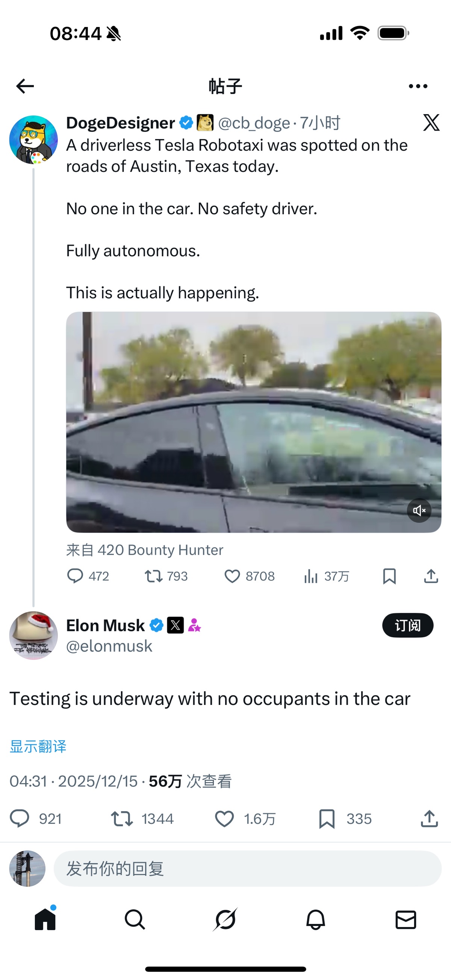Repost Elon Musk's post with 1344 reposts
The height and width of the screenshot is (980, 451).
pyautogui.click(x=142, y=818)
